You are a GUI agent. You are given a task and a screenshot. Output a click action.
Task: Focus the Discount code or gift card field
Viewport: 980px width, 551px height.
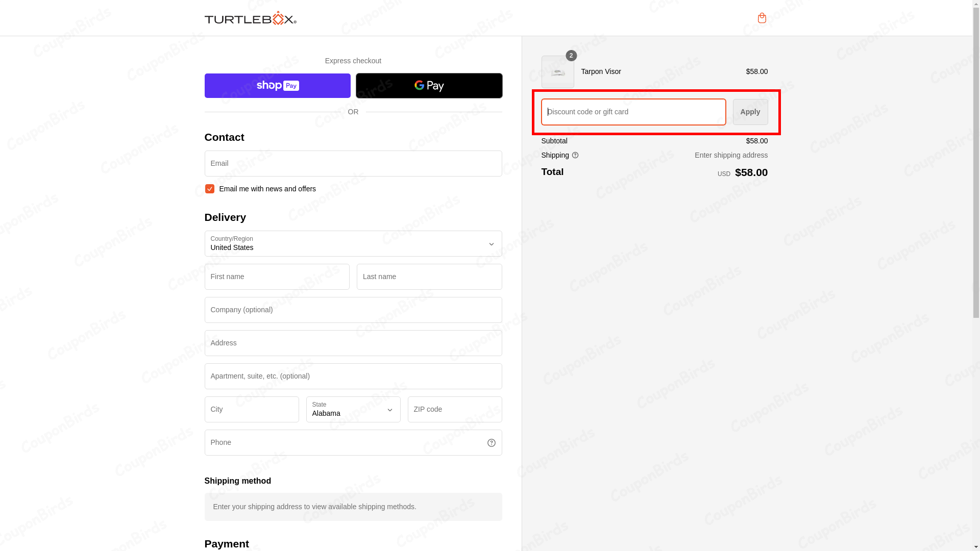coord(633,112)
